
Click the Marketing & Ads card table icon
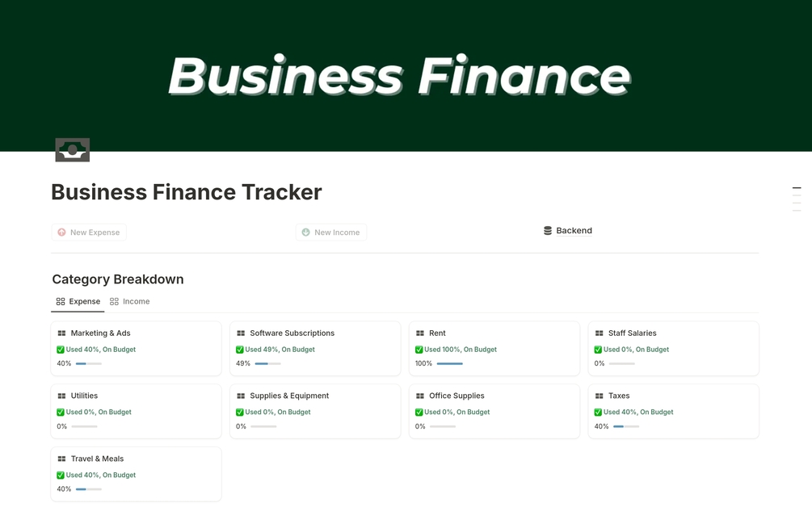click(61, 333)
